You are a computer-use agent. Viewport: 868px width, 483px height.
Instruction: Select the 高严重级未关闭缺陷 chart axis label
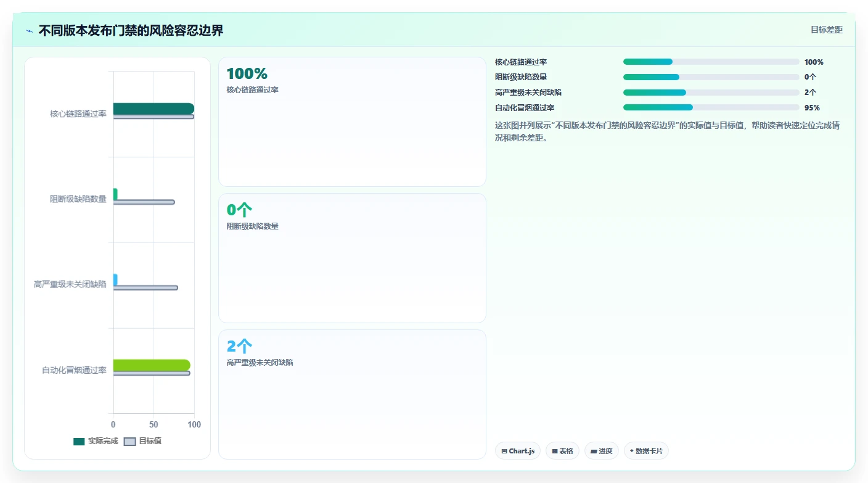70,285
